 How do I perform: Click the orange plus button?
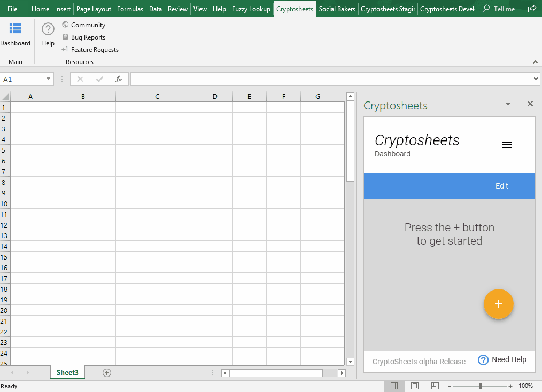[499, 304]
